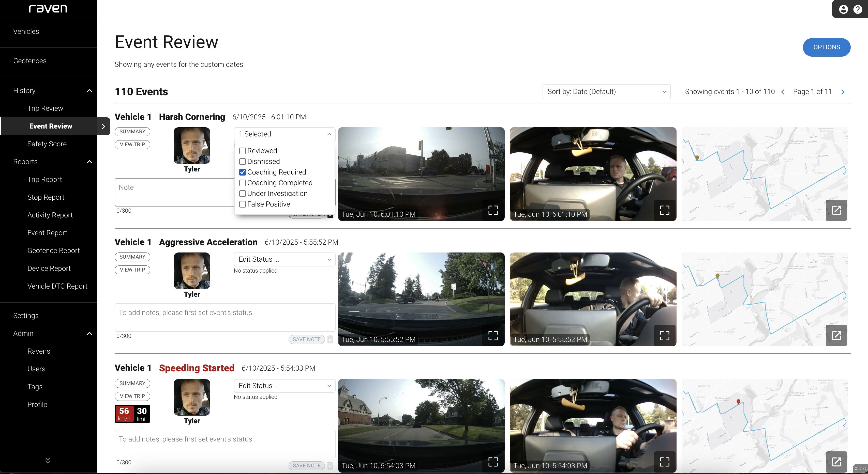Collapse the Reports section in sidebar
This screenshot has height=474, width=868.
click(x=89, y=162)
